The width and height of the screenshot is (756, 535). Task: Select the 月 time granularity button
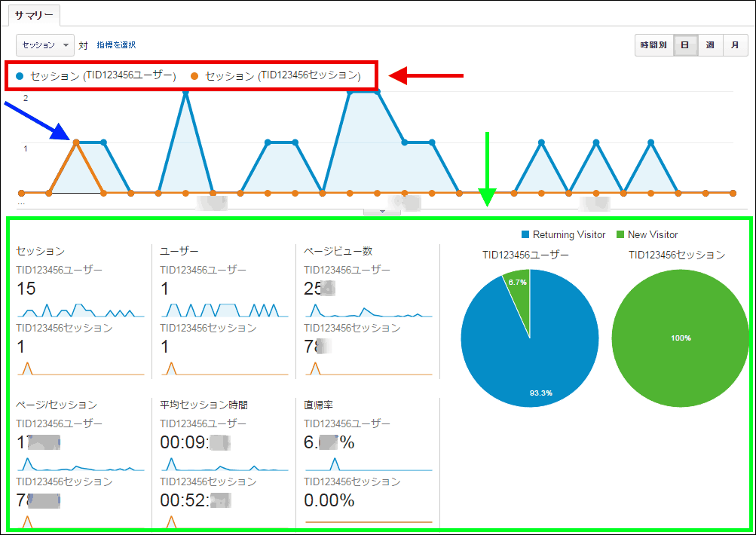pos(735,45)
